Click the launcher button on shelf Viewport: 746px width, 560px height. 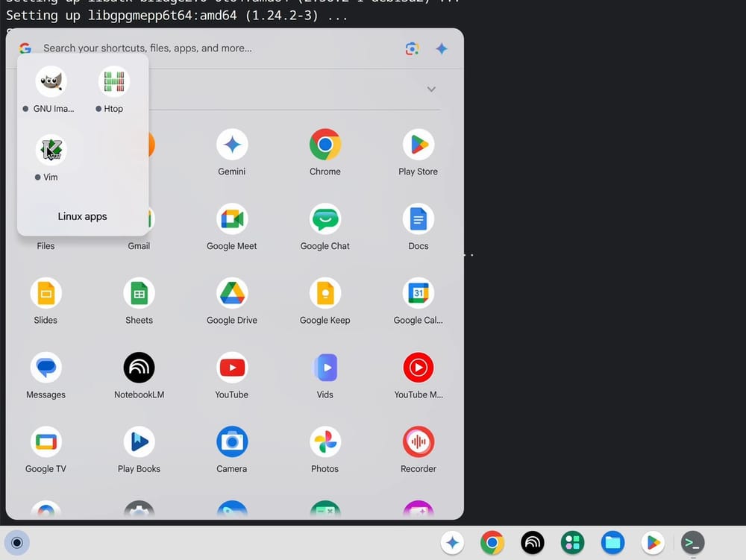pos(16,542)
